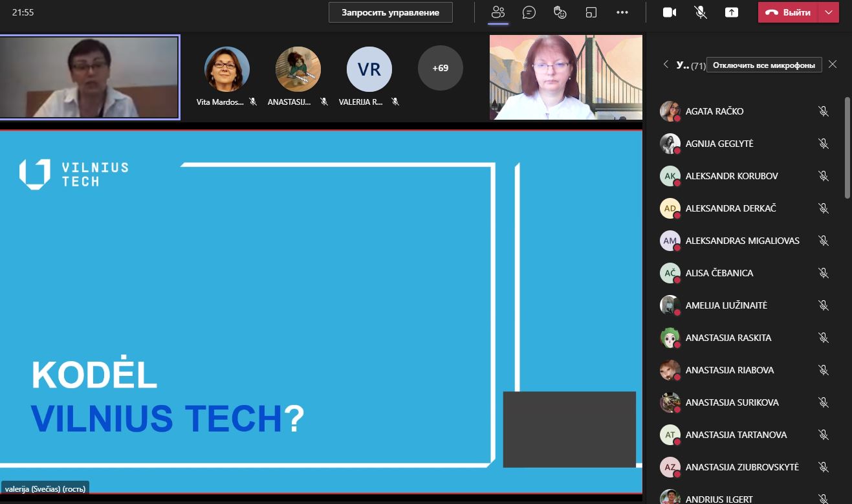Open the participants panel icon
Image resolution: width=852 pixels, height=504 pixels.
(497, 12)
